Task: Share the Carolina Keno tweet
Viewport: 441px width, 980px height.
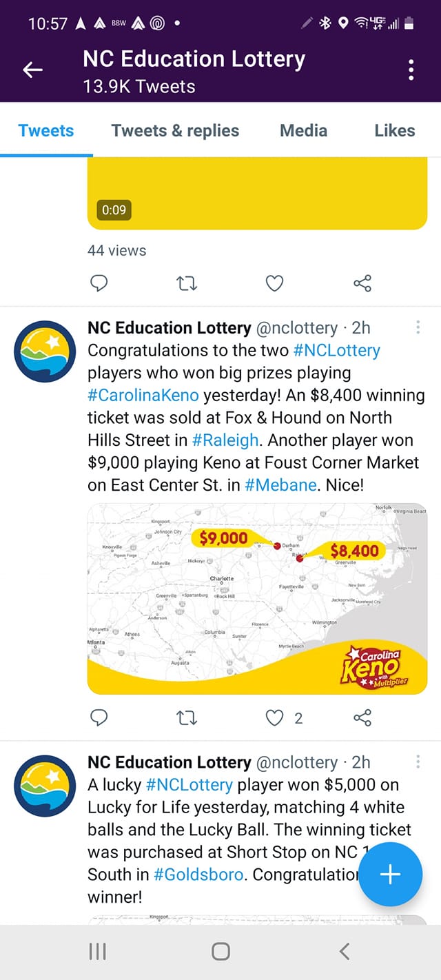Action: coord(362,718)
